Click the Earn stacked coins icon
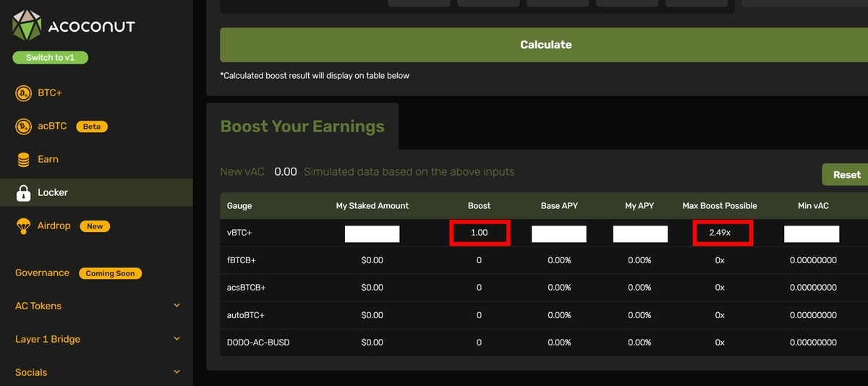This screenshot has width=868, height=386. pyautogui.click(x=24, y=160)
